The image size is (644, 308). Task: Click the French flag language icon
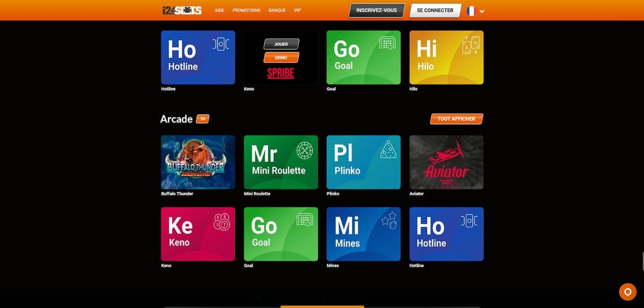(471, 11)
